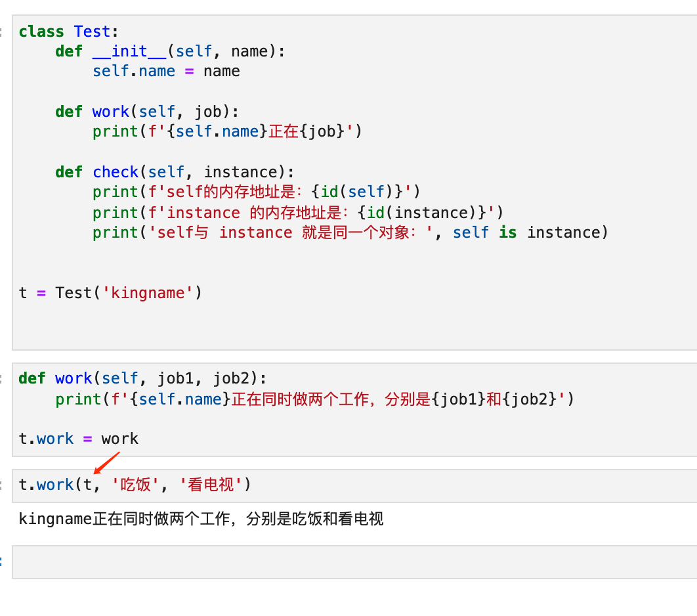The width and height of the screenshot is (697, 616).
Task: Click the print line with 'self的内存地址是'
Action: (256, 192)
